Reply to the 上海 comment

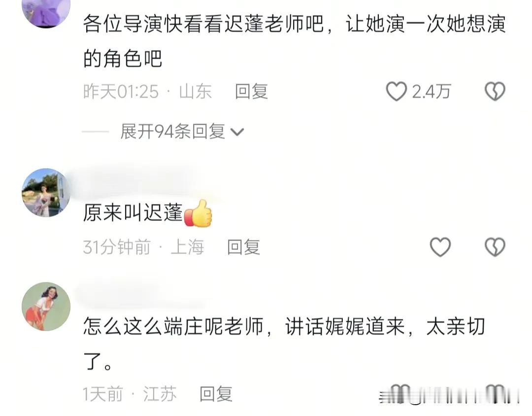pyautogui.click(x=244, y=247)
